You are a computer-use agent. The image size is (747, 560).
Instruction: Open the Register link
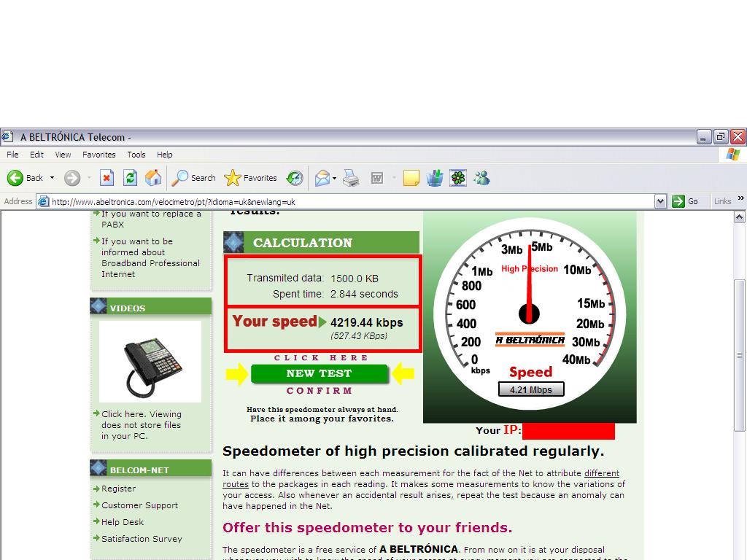point(119,489)
